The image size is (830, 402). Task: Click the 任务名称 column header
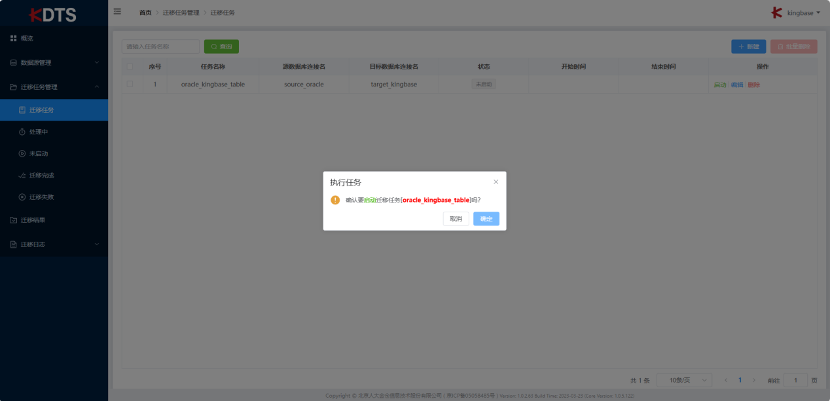[x=213, y=67]
